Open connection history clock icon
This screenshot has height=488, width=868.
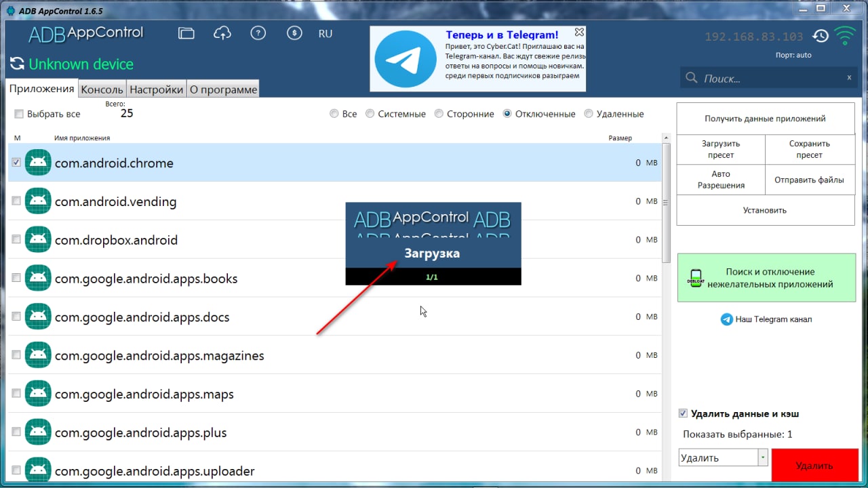coord(820,37)
